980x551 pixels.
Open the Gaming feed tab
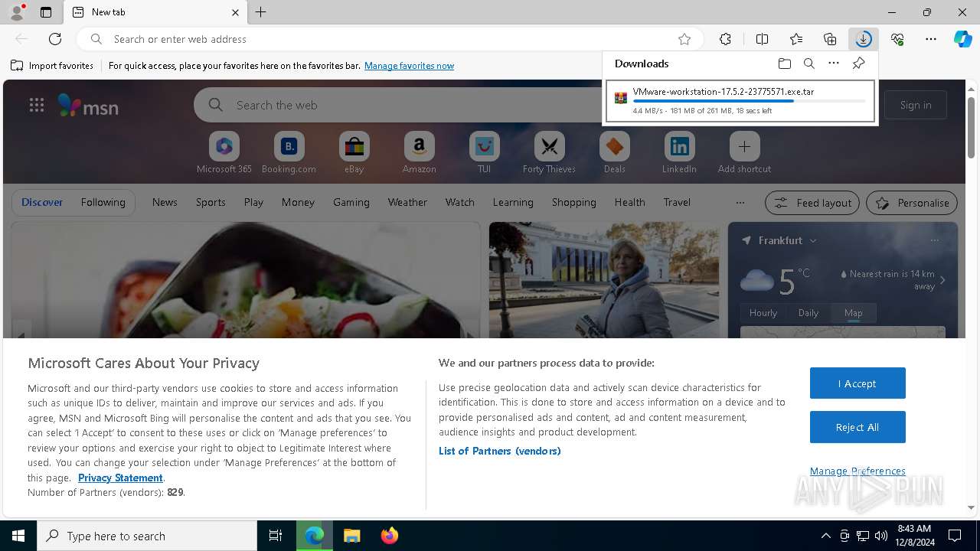click(x=351, y=202)
